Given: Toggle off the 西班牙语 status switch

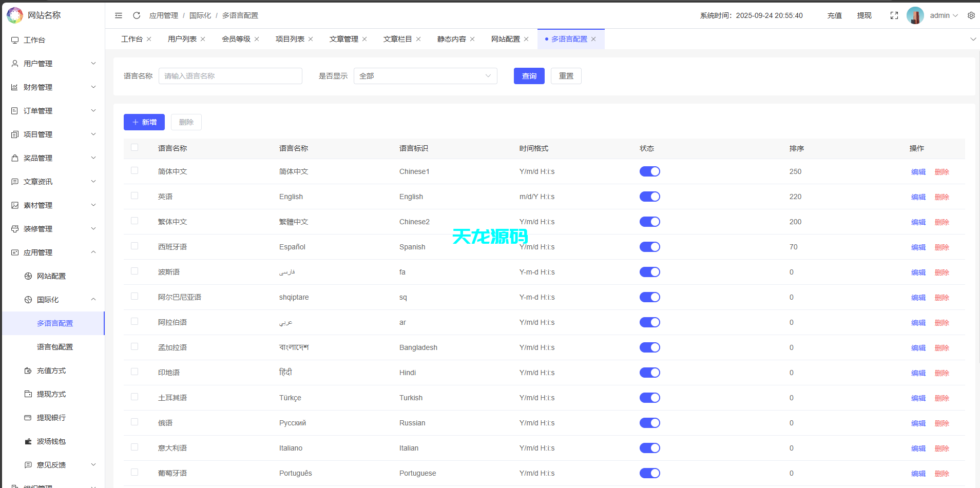Looking at the screenshot, I should 649,247.
